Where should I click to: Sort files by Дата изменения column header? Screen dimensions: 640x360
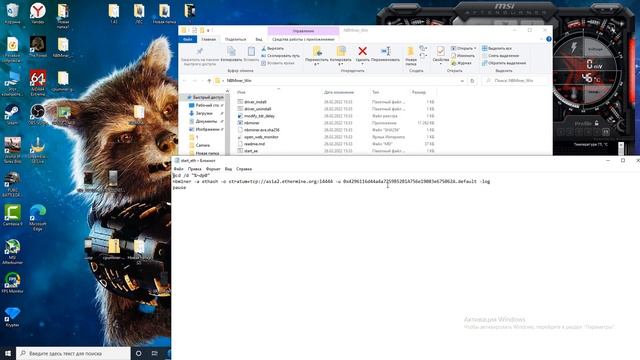[x=339, y=92]
